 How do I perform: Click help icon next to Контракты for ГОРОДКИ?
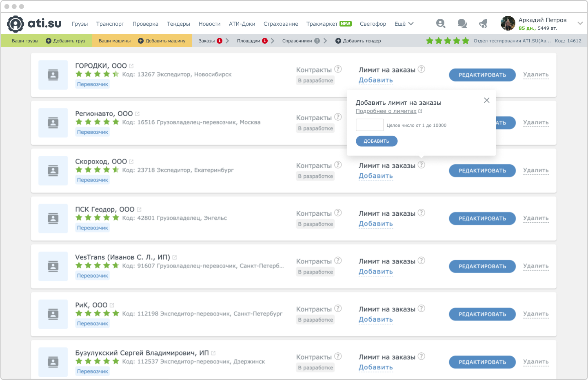(338, 69)
